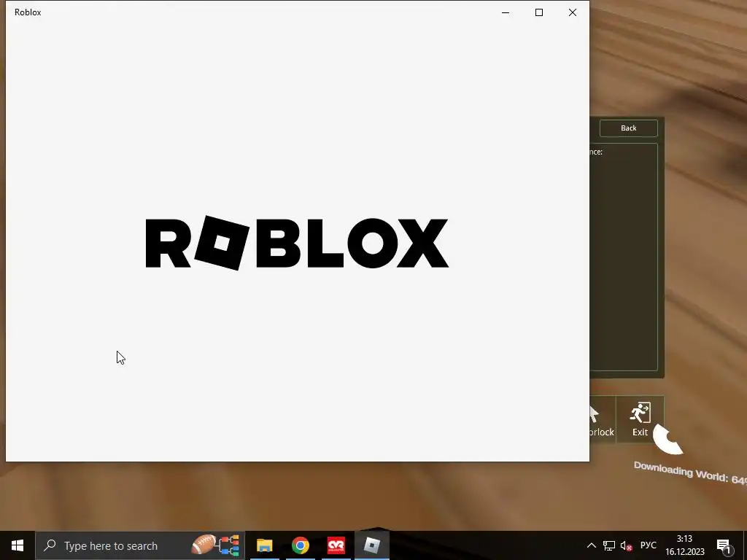This screenshot has width=747, height=560.
Task: Click the muted volume tray icon
Action: pyautogui.click(x=627, y=545)
